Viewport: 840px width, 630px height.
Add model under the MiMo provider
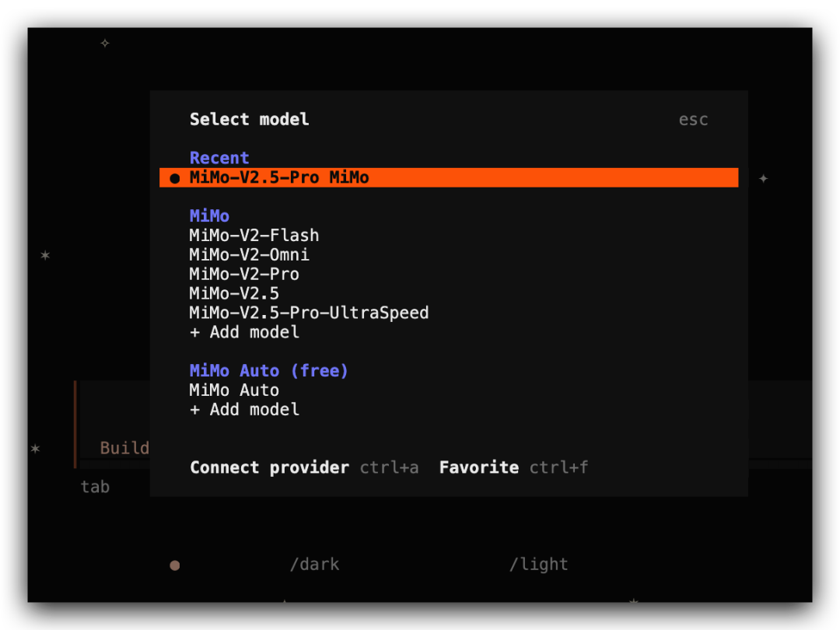pyautogui.click(x=244, y=332)
